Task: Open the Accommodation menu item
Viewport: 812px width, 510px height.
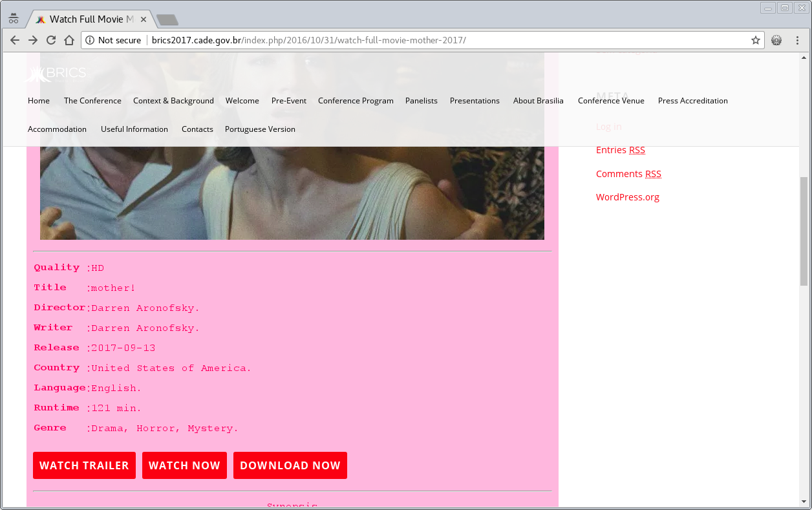Action: click(x=57, y=129)
